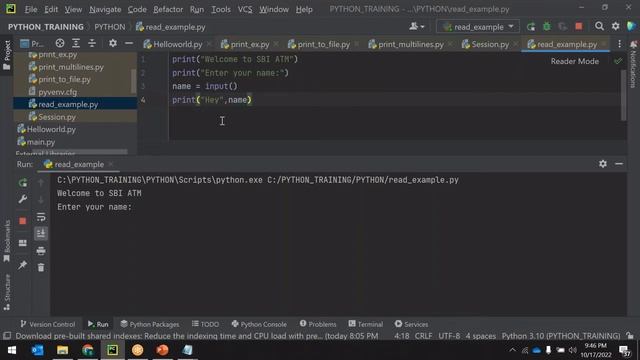Run with coverage toolbar icon
Viewport: 640px width, 360px height.
pos(562,27)
